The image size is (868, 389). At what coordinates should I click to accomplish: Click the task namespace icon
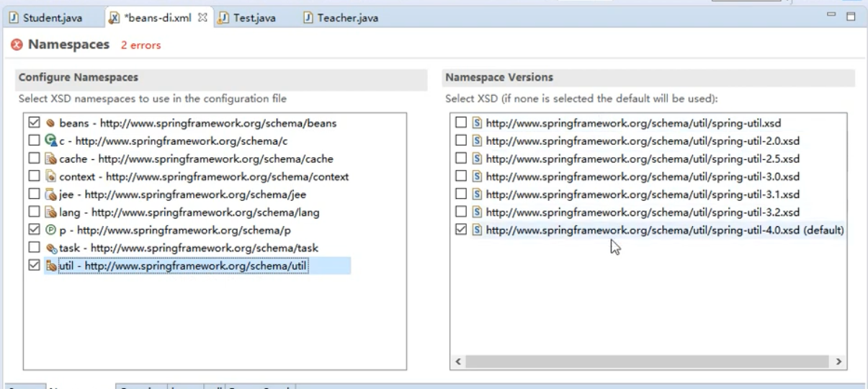50,248
